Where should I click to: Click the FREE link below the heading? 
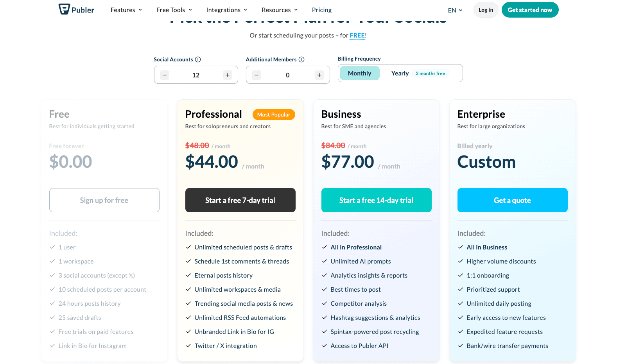click(x=357, y=35)
